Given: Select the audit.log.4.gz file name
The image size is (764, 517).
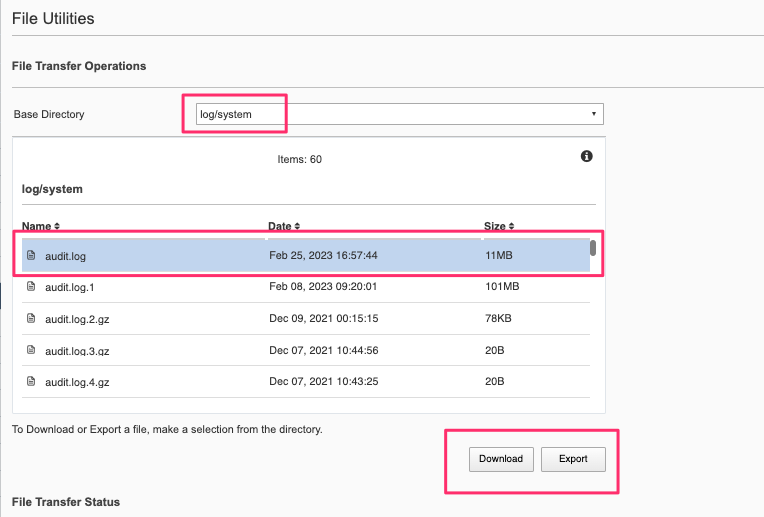Looking at the screenshot, I should (77, 382).
